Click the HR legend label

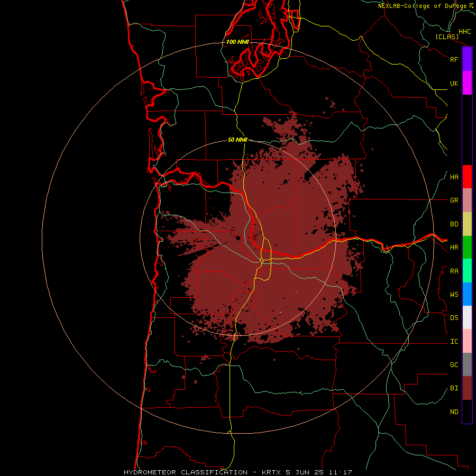pos(454,248)
